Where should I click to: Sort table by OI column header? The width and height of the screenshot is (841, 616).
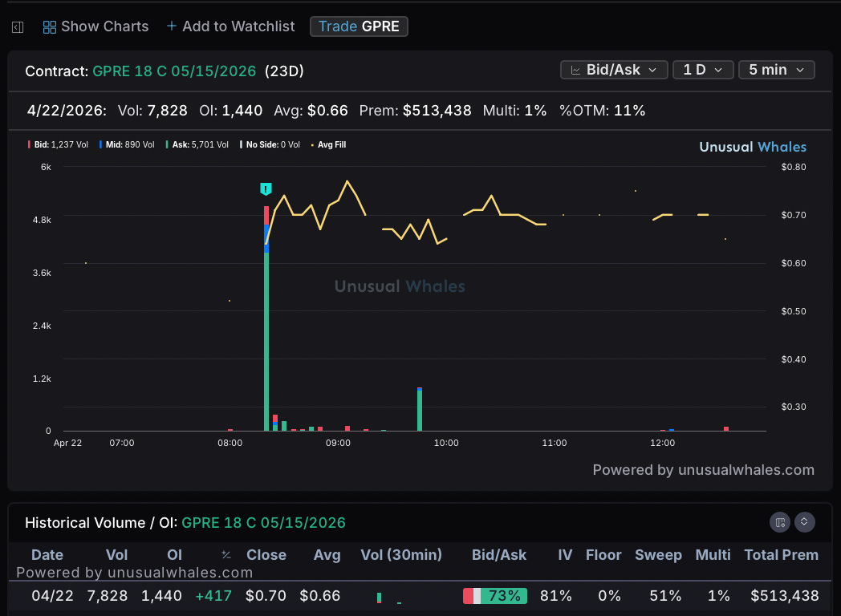(174, 555)
